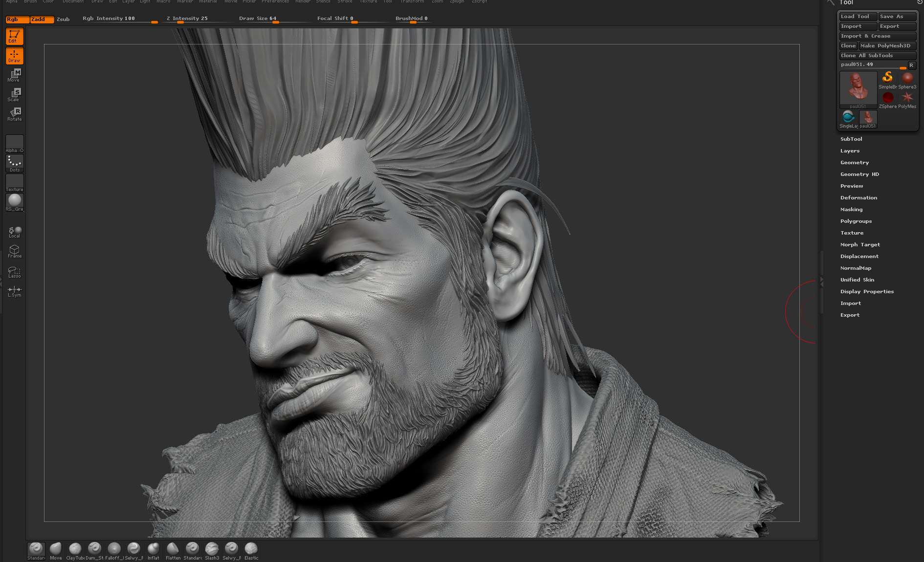Open the Render menu
Screen dimensions: 924x562
pos(303,1)
